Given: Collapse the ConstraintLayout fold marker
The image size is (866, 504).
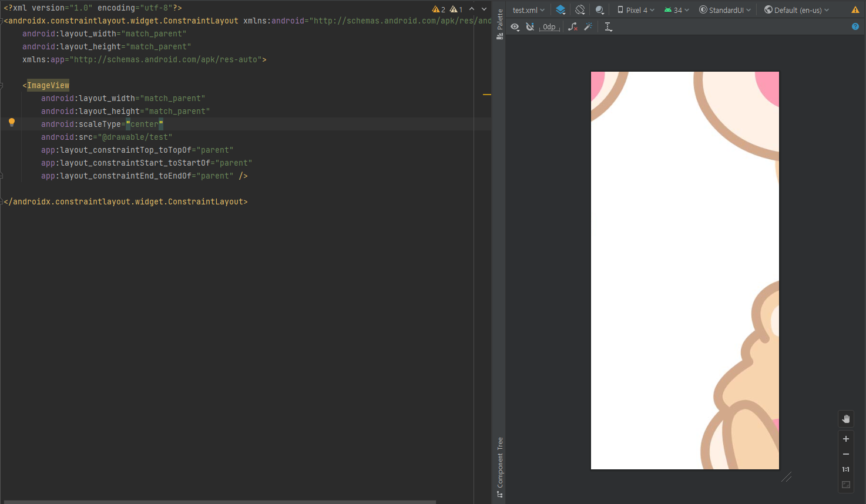Looking at the screenshot, I should tap(2, 21).
